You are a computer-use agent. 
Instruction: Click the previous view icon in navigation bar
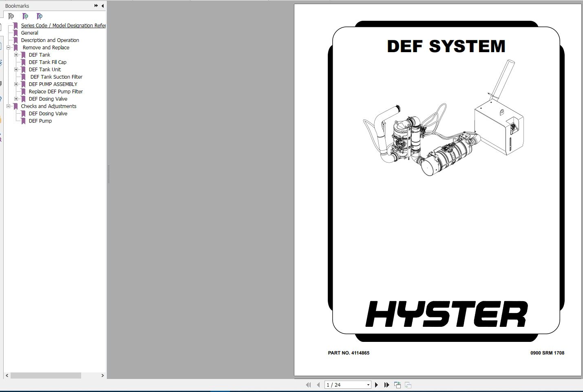[x=397, y=385]
